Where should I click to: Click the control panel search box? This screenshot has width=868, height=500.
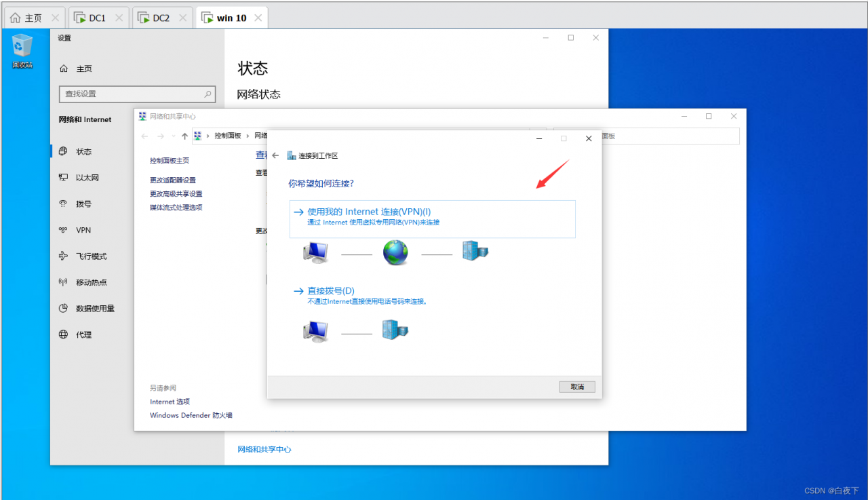click(x=646, y=136)
